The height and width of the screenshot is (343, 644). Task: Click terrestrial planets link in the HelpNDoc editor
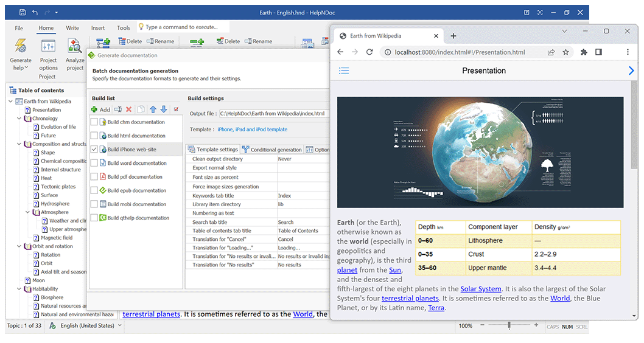[x=151, y=314]
